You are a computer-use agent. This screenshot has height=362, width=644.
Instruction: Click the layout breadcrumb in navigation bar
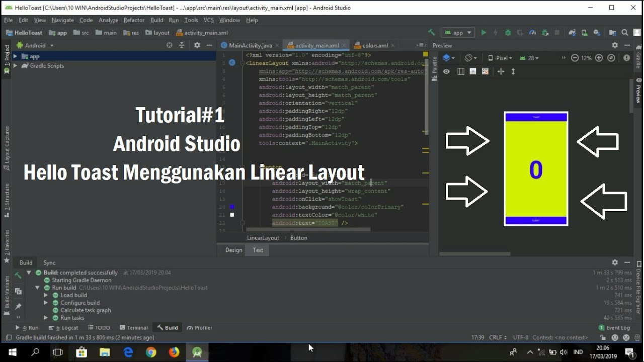pos(157,33)
